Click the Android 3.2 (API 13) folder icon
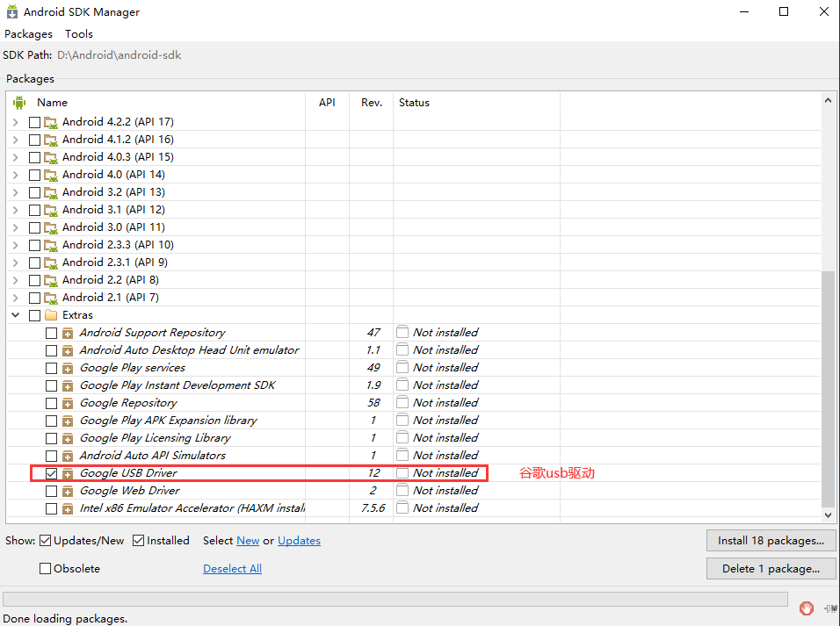This screenshot has height=626, width=840. pos(51,193)
